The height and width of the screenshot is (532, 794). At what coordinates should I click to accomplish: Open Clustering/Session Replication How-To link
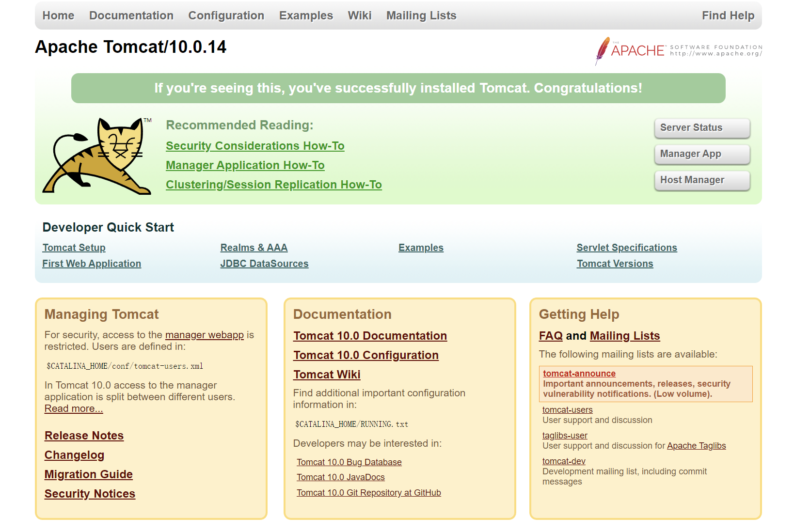[x=274, y=185]
